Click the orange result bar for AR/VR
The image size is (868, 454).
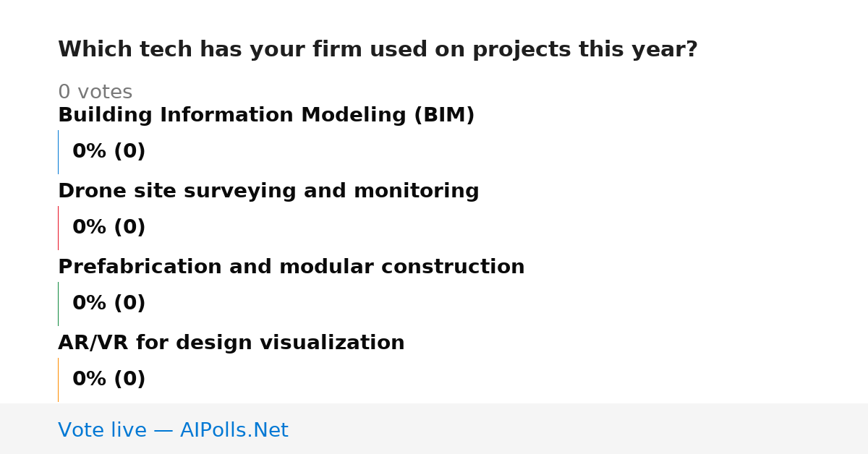pyautogui.click(x=58, y=380)
